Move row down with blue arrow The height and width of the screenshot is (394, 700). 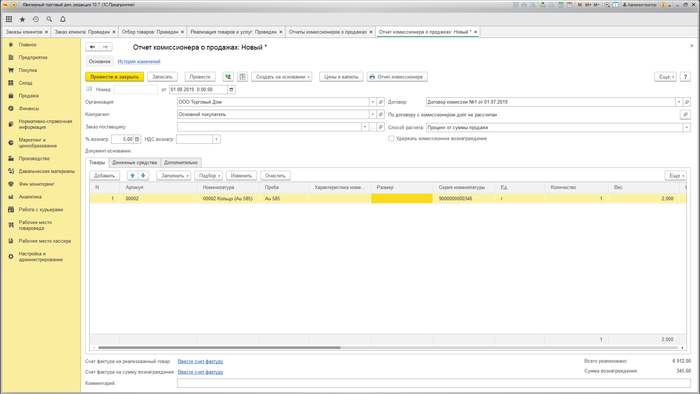tap(143, 175)
